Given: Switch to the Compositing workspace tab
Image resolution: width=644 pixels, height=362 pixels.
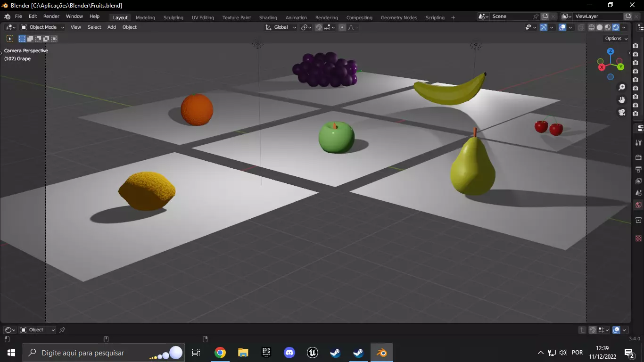Looking at the screenshot, I should point(359,17).
